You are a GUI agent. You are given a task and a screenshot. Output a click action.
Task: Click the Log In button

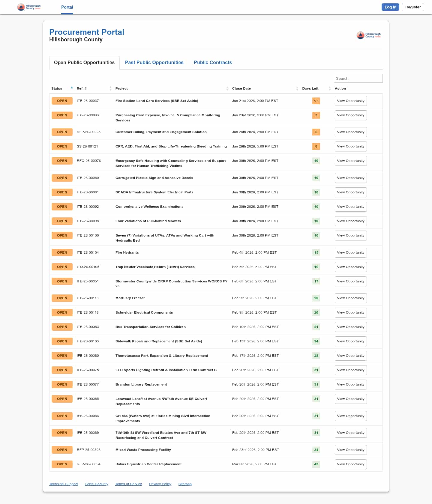click(390, 7)
